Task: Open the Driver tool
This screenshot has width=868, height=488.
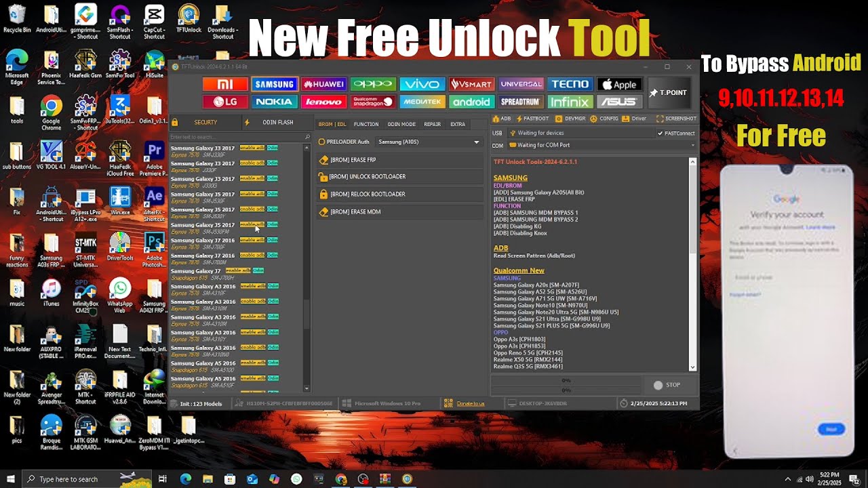Action: tap(635, 119)
